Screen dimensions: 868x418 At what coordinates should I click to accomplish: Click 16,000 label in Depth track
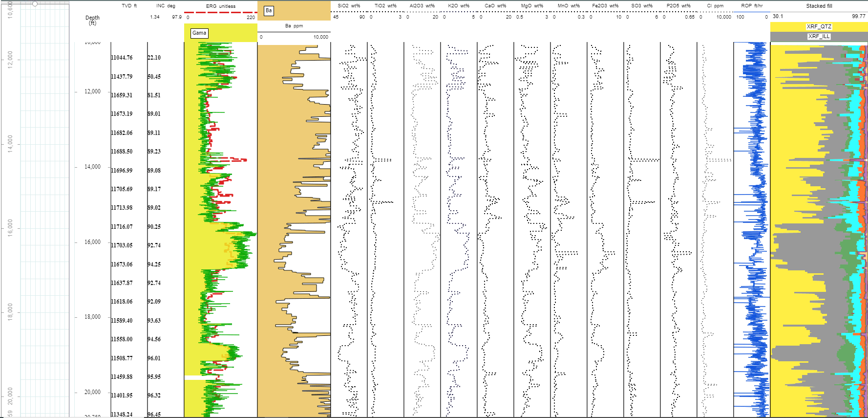click(x=92, y=242)
